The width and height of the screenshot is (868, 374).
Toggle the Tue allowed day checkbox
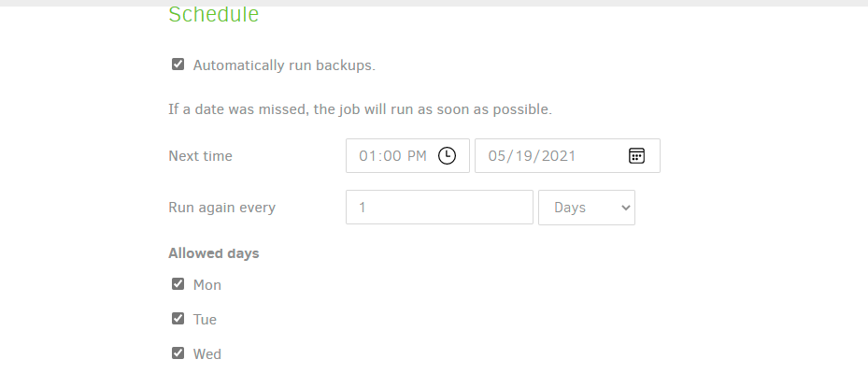click(x=178, y=319)
